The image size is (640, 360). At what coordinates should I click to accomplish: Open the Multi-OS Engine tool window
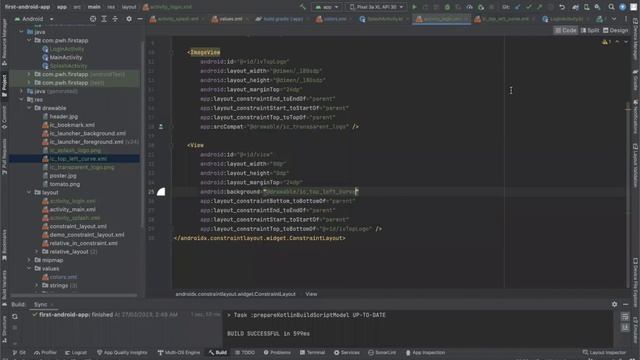coord(179,352)
